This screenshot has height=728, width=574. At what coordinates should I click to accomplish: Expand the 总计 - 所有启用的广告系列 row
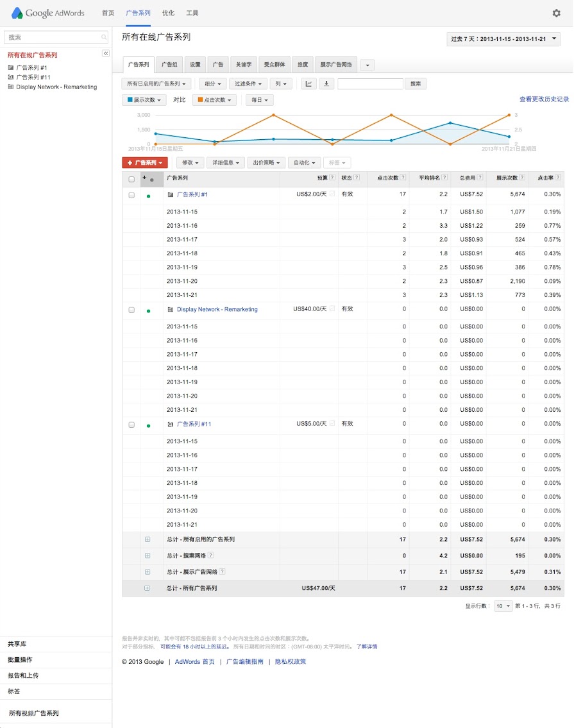(x=148, y=539)
